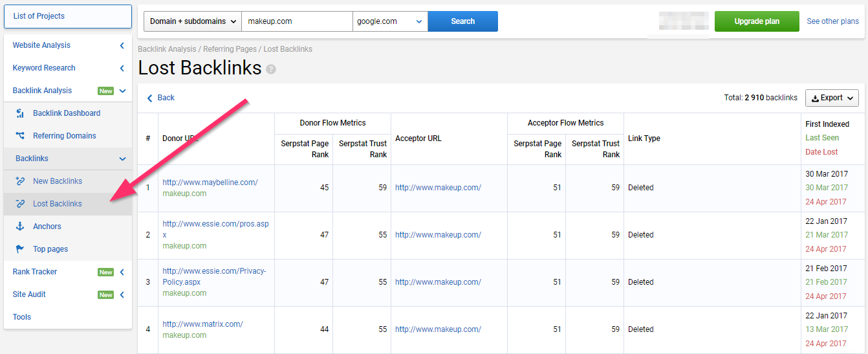Go to Referring Domains
The image size is (868, 354).
click(x=65, y=136)
